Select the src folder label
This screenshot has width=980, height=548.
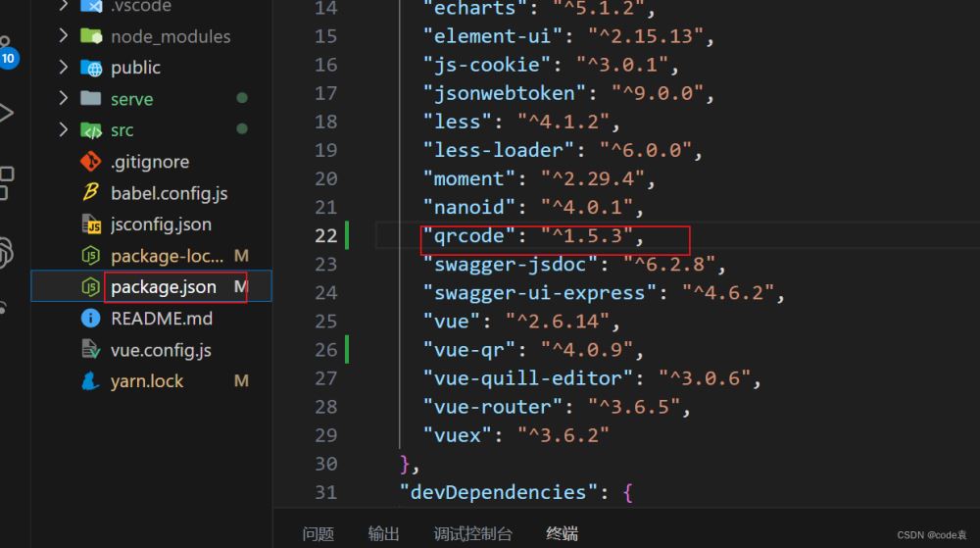(122, 130)
